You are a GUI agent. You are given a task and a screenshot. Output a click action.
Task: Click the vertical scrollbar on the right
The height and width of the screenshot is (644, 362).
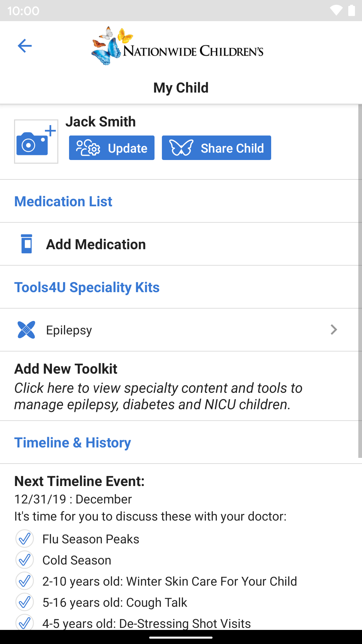pos(360,281)
